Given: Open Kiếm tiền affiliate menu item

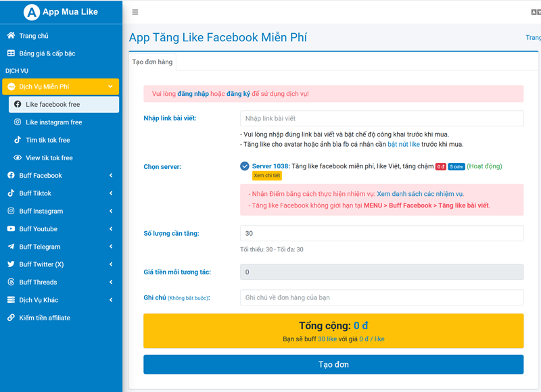Looking at the screenshot, I should [x=61, y=318].
